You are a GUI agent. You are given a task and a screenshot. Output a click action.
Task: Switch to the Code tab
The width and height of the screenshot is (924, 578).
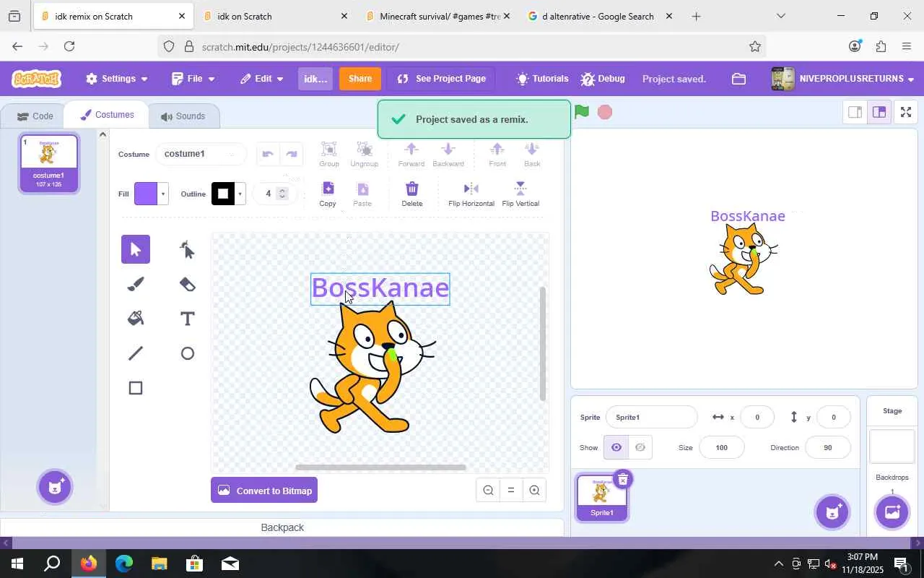(35, 116)
